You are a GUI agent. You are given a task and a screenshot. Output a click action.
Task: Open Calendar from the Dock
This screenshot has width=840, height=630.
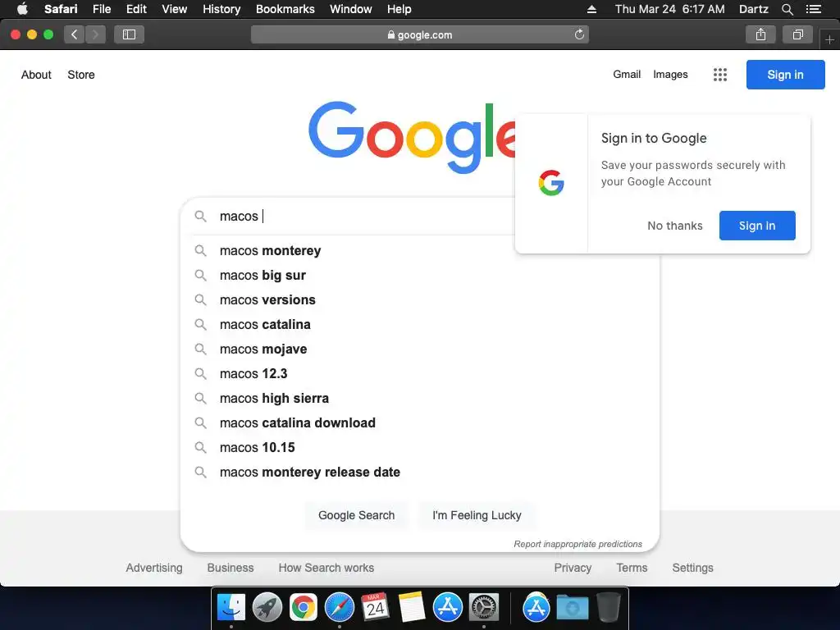coord(375,608)
